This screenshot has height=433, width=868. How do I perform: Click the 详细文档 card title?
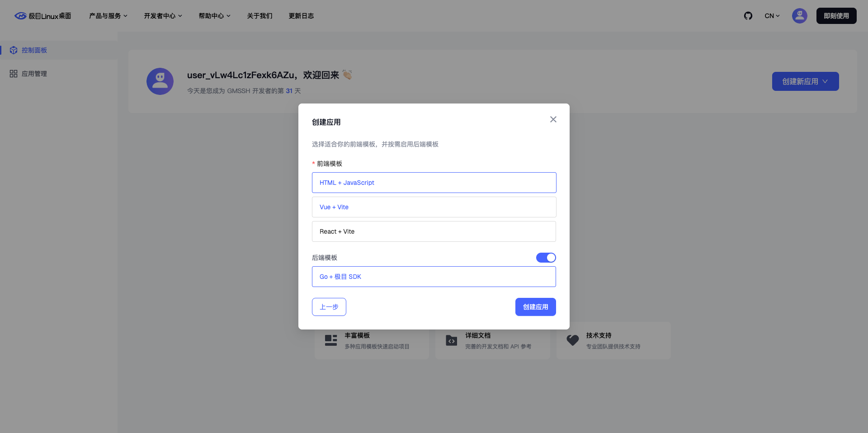pyautogui.click(x=478, y=335)
